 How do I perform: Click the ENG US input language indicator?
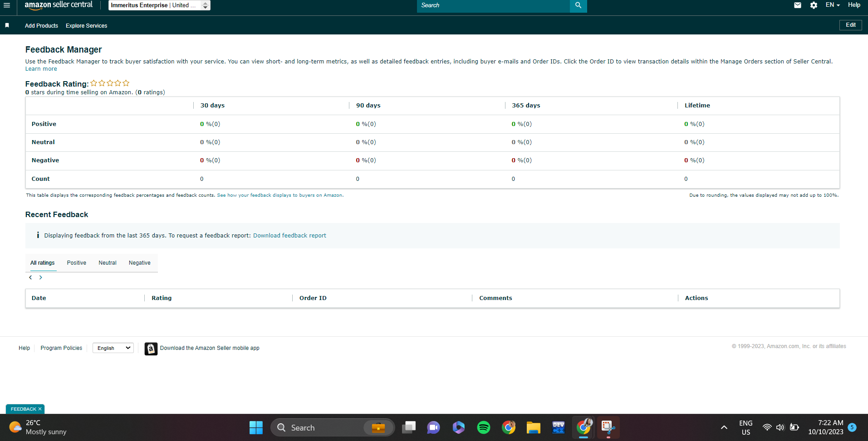(x=746, y=427)
